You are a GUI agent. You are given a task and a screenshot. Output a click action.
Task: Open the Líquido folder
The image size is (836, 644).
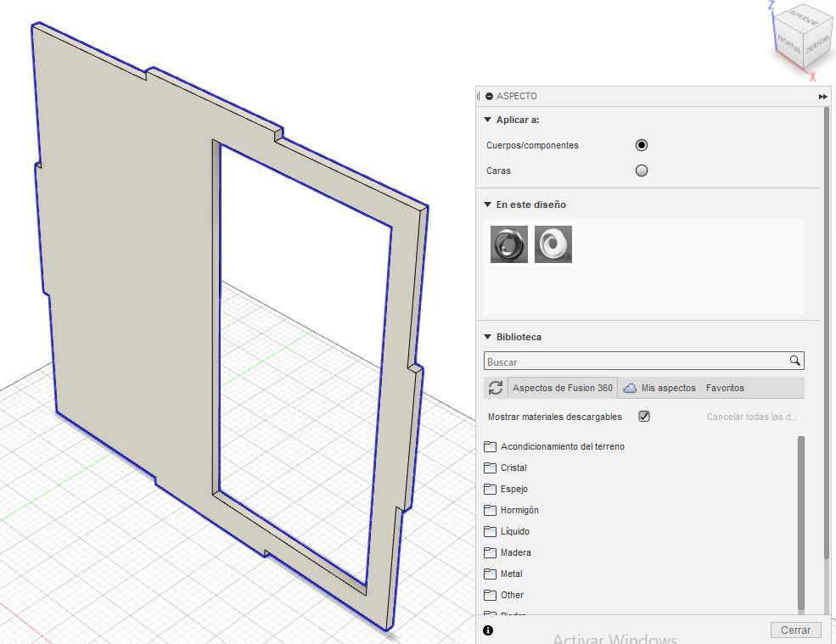pos(507,531)
